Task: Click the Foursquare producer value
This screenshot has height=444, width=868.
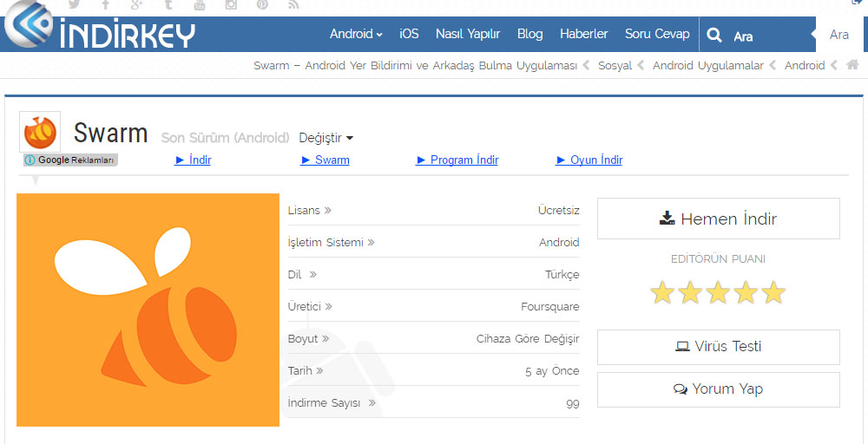Action: point(550,306)
